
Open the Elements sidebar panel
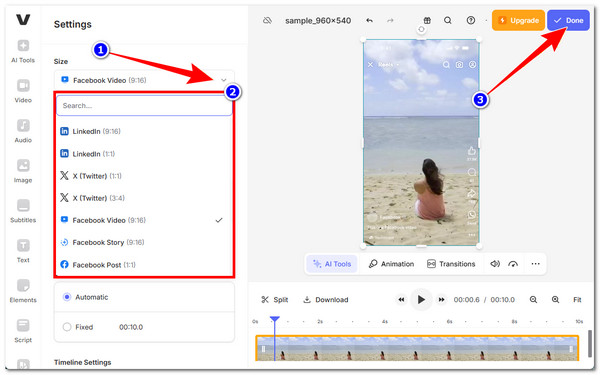click(x=23, y=291)
